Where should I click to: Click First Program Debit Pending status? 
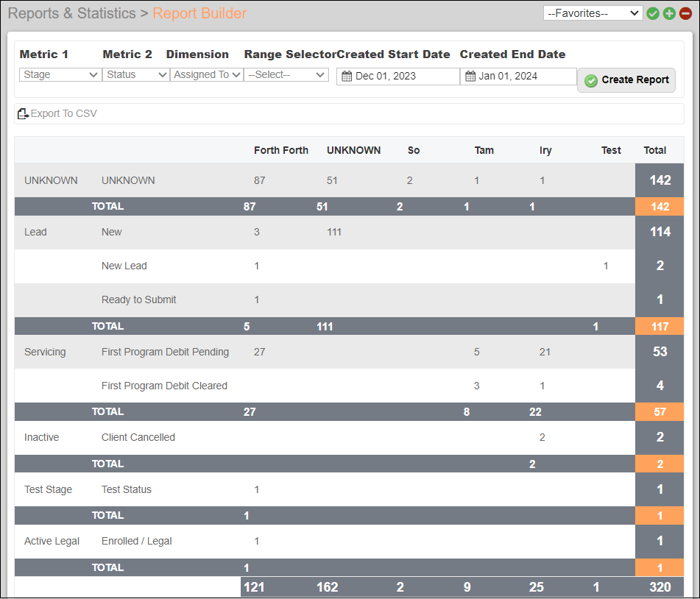[x=165, y=352]
